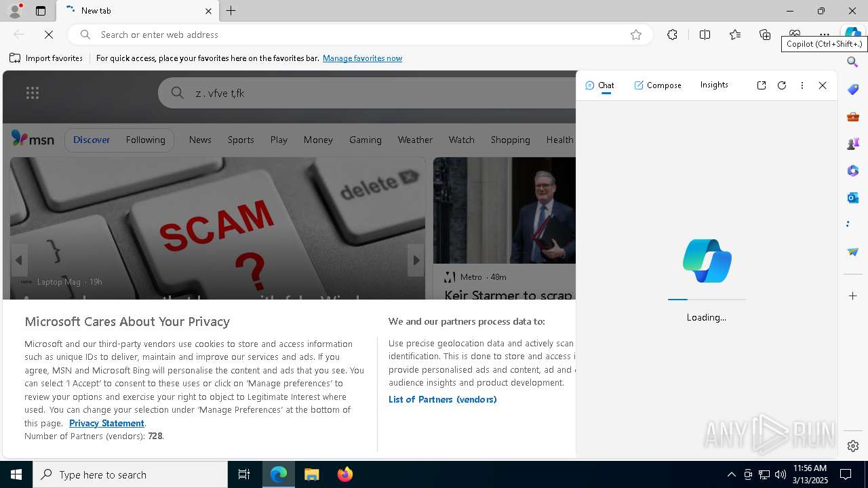Image resolution: width=868 pixels, height=488 pixels.
Task: Open the Favorites list icon
Action: click(735, 35)
